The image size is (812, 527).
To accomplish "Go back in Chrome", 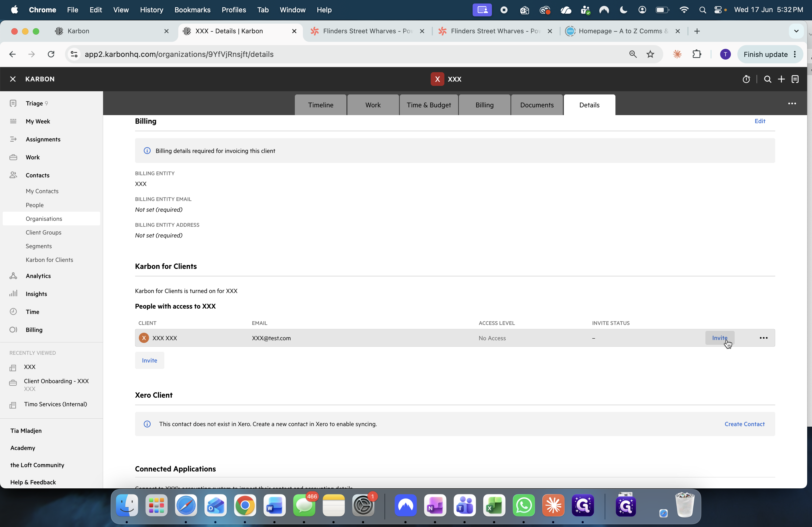I will (x=13, y=54).
